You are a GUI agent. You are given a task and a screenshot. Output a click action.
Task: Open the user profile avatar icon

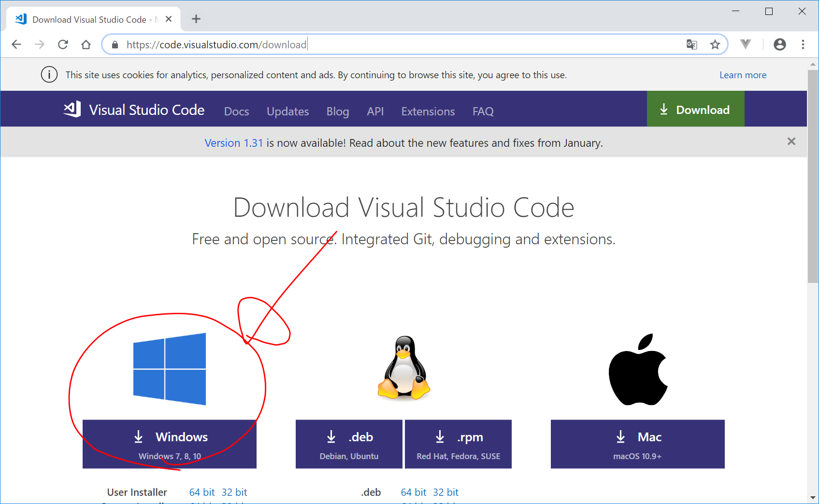pos(779,44)
